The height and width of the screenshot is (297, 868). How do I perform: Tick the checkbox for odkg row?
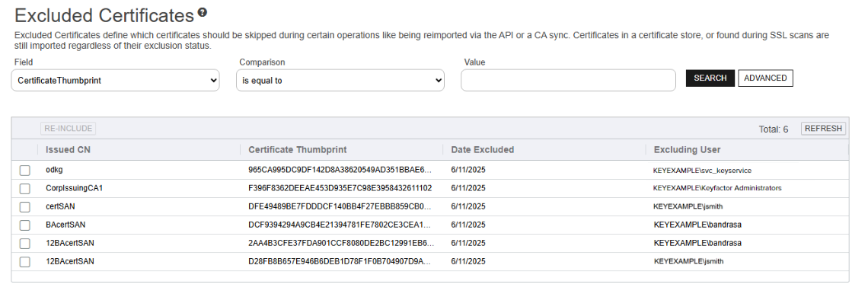[x=25, y=170]
